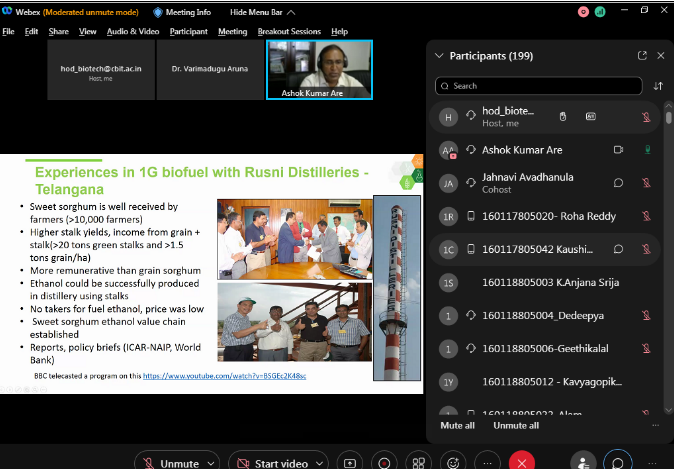Open breakout sessions grid icon

pos(418,463)
